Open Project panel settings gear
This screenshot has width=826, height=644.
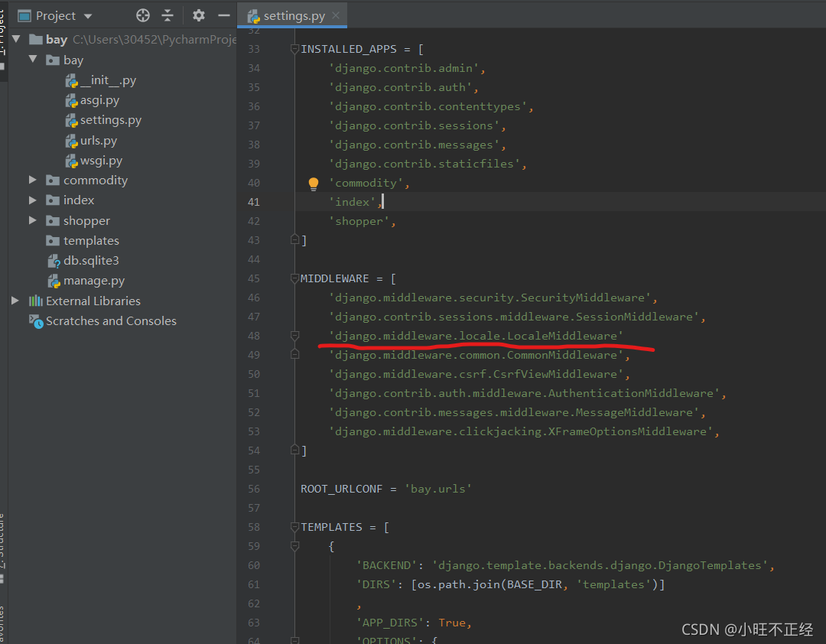[x=199, y=15]
